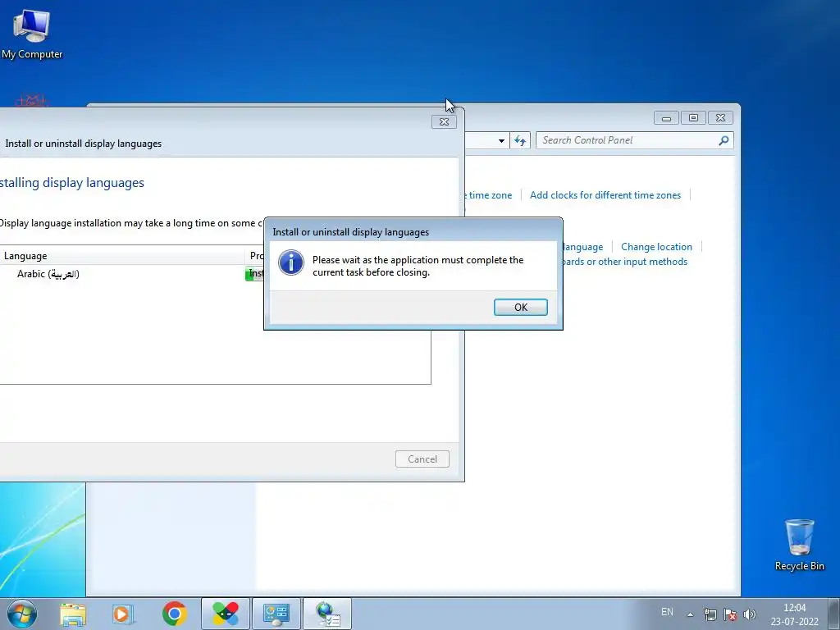Image resolution: width=840 pixels, height=630 pixels.
Task: Open the Action Center flag icon
Action: pos(729,614)
